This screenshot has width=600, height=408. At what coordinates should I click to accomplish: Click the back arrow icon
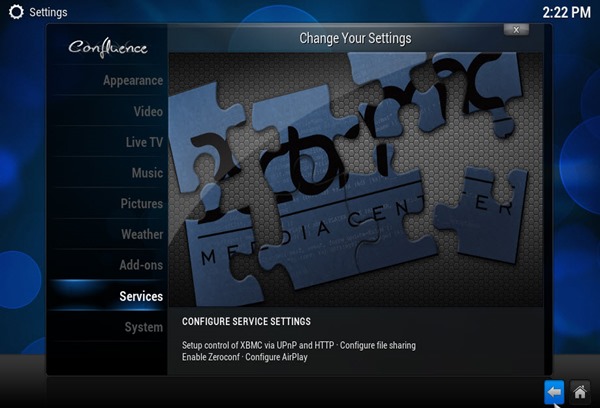(x=554, y=392)
